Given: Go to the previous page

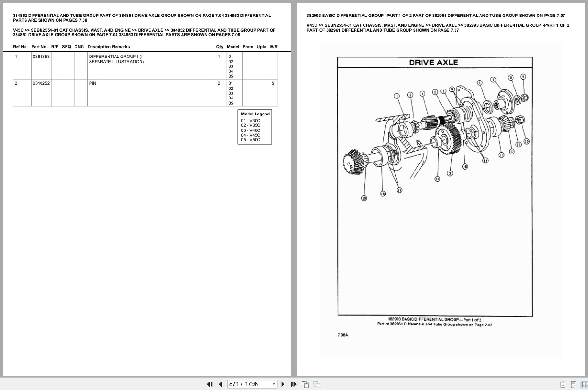Looking at the screenshot, I should click(x=221, y=384).
